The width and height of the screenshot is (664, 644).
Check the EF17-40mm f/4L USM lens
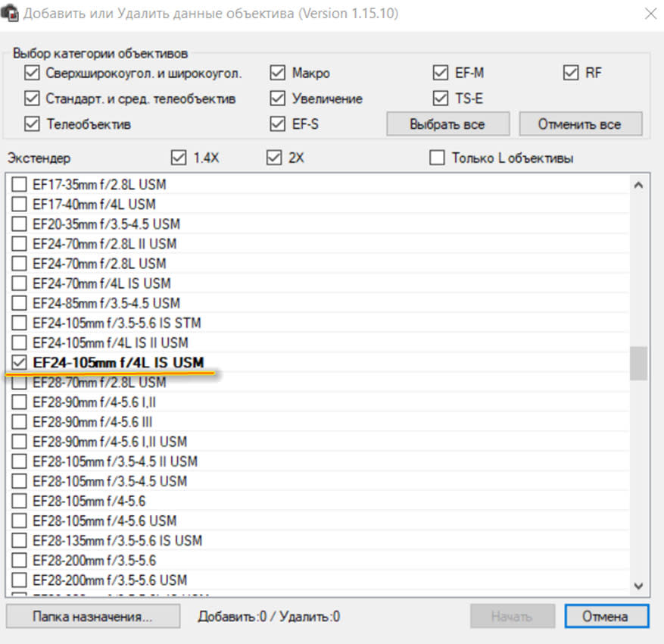(19, 205)
